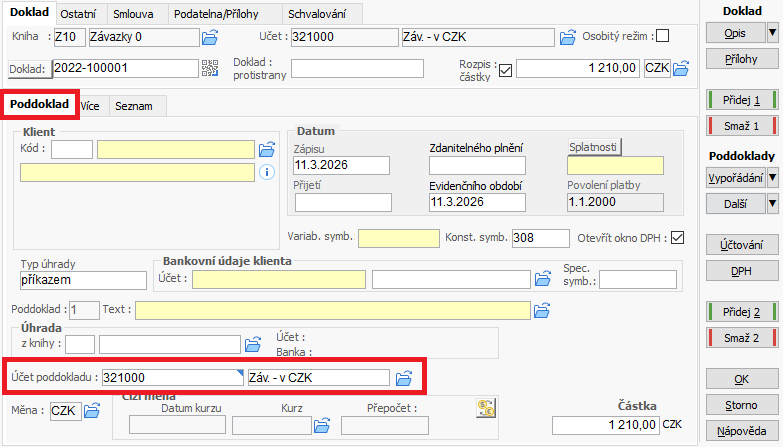Expand the Další dropdown arrow
The image size is (783, 447).
pos(772,204)
